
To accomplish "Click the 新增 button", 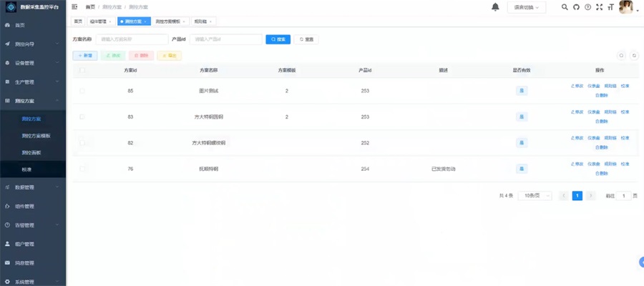I will [85, 55].
